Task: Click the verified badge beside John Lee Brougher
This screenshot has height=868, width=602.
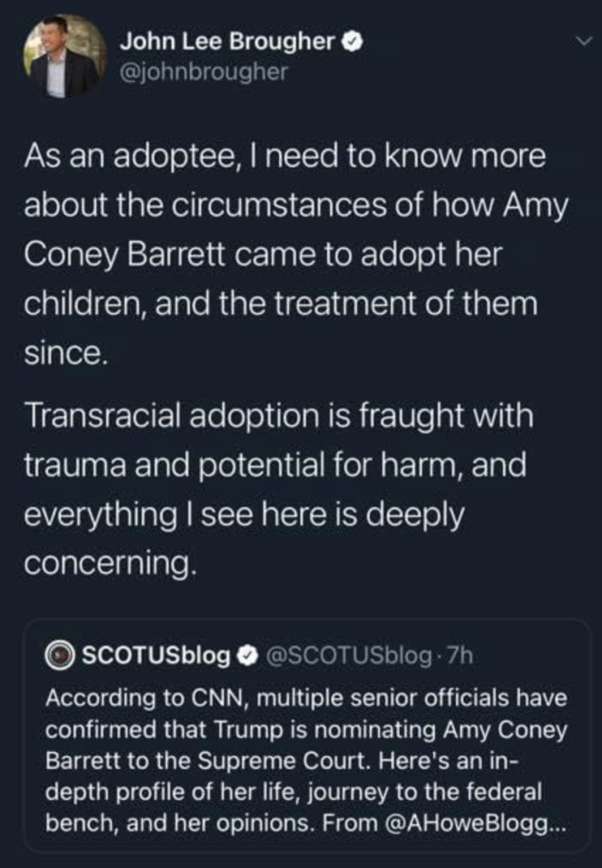Action: (352, 42)
